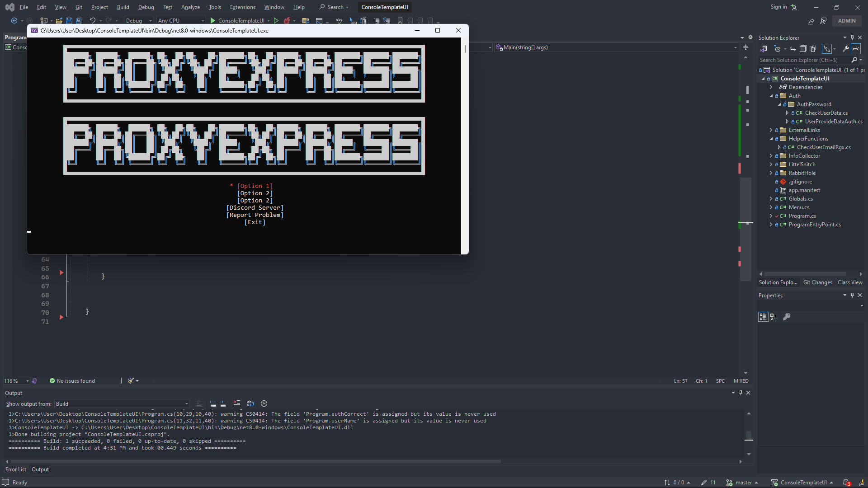The width and height of the screenshot is (868, 488).
Task: Open the notifications bell in the status bar
Action: click(846, 483)
